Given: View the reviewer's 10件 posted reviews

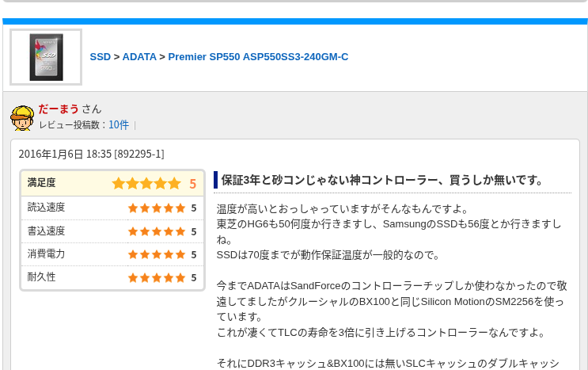Looking at the screenshot, I should (119, 124).
